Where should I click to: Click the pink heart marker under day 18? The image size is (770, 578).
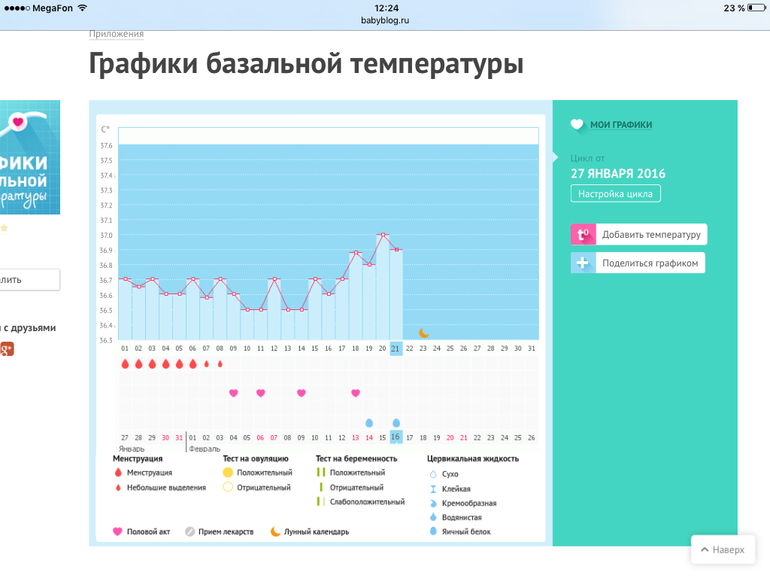click(355, 393)
